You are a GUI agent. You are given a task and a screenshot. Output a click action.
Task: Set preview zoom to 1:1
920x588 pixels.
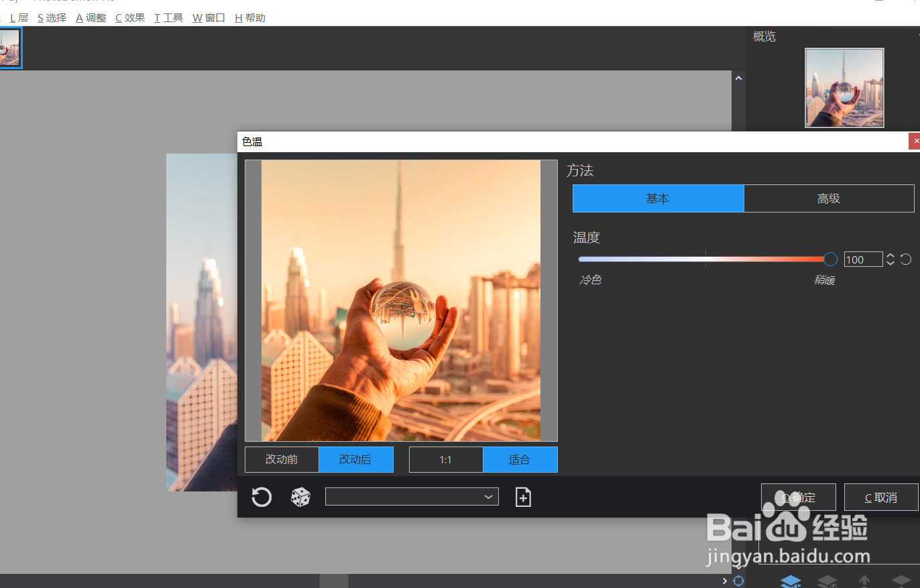coord(446,459)
